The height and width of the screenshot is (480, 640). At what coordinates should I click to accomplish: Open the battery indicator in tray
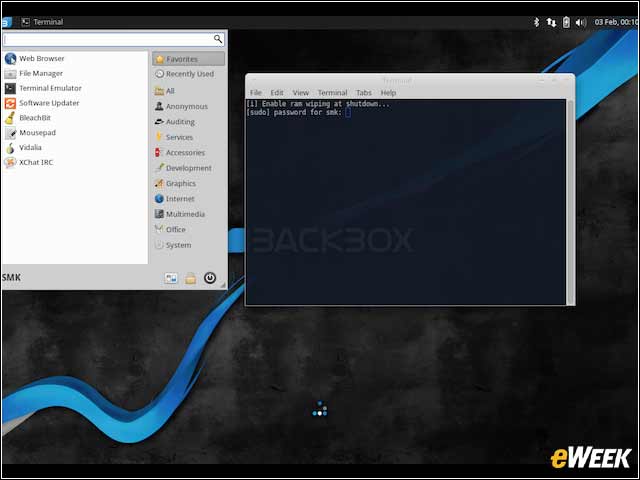[566, 22]
